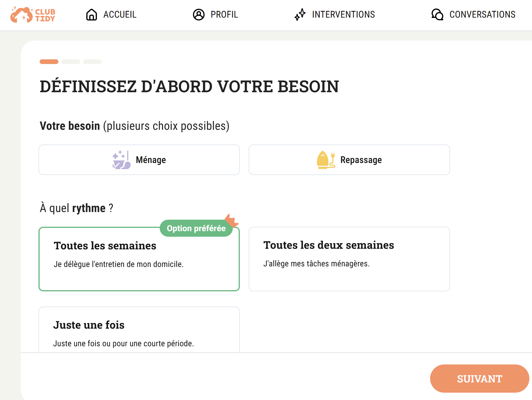Viewport: 532px width, 400px height.
Task: Click the SUIVANT button
Action: tap(480, 379)
